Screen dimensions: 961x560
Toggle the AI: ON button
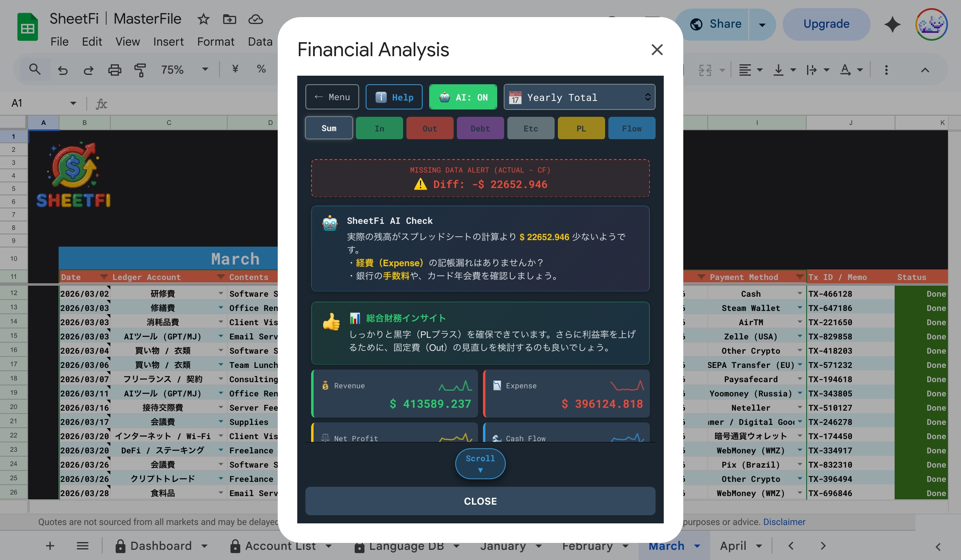tap(463, 97)
